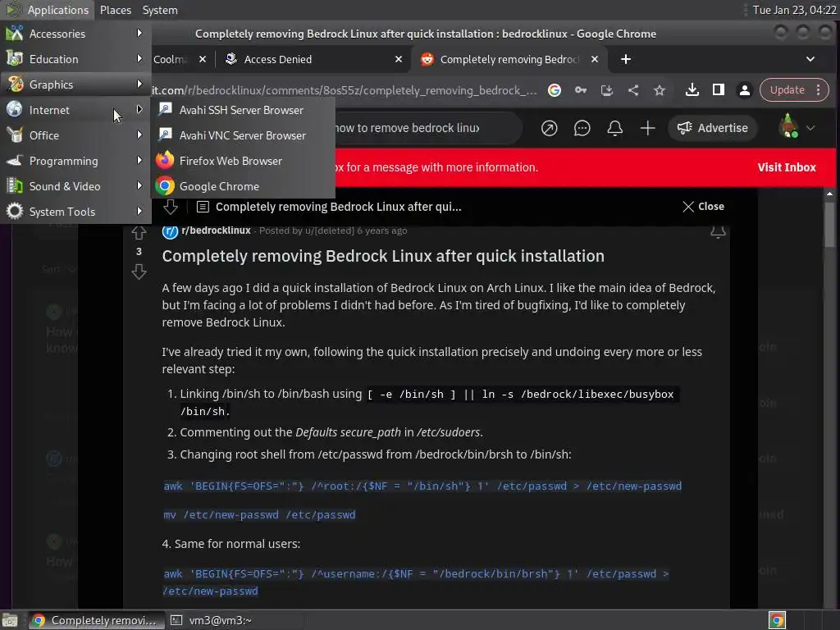Click the r/bedrocklinux community icon

coord(170,231)
